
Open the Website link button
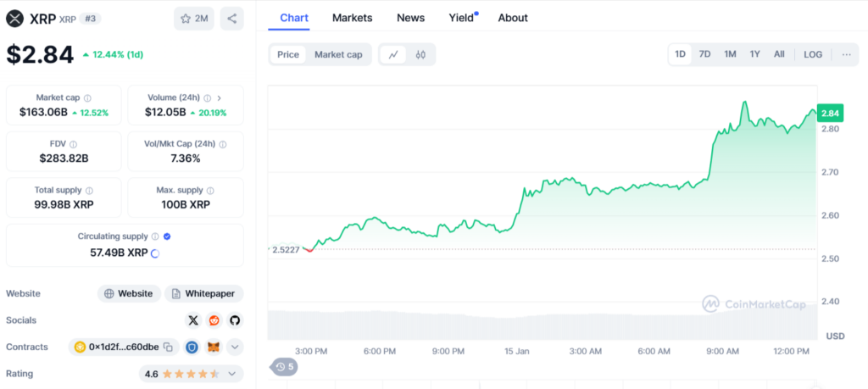click(129, 293)
